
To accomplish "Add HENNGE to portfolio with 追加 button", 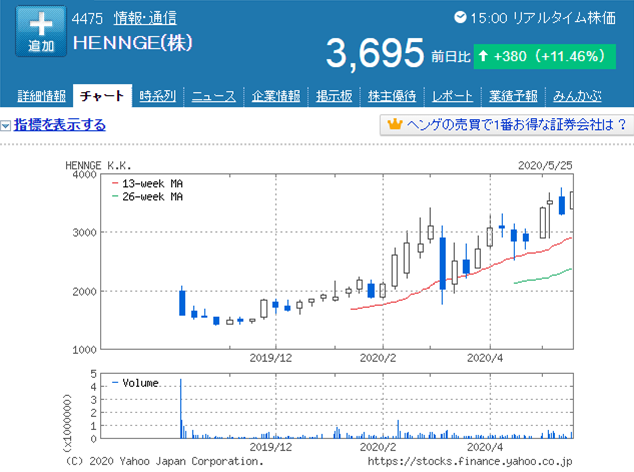I will pyautogui.click(x=41, y=32).
